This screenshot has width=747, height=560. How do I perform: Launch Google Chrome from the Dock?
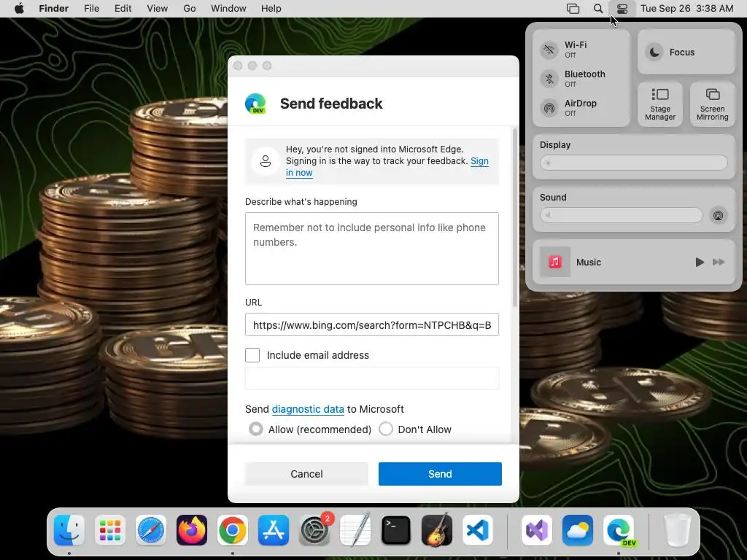click(233, 530)
